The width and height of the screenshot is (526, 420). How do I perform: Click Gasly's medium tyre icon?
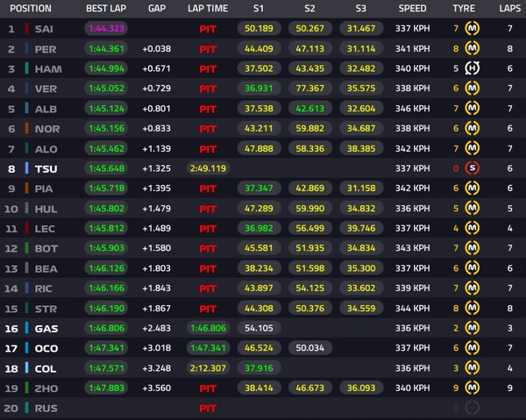[x=473, y=327]
